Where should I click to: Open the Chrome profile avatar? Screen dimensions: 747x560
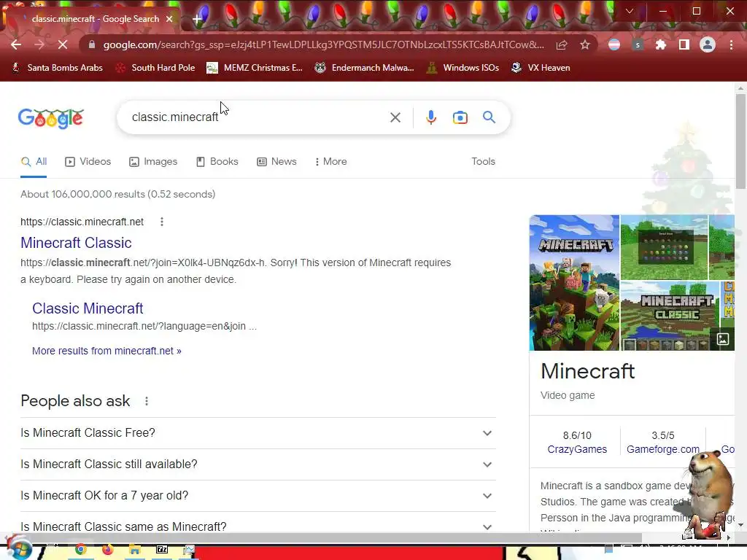click(x=708, y=44)
